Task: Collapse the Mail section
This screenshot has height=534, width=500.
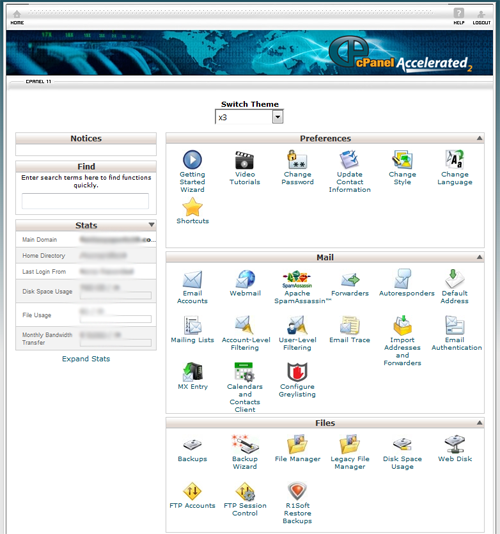Action: [479, 257]
